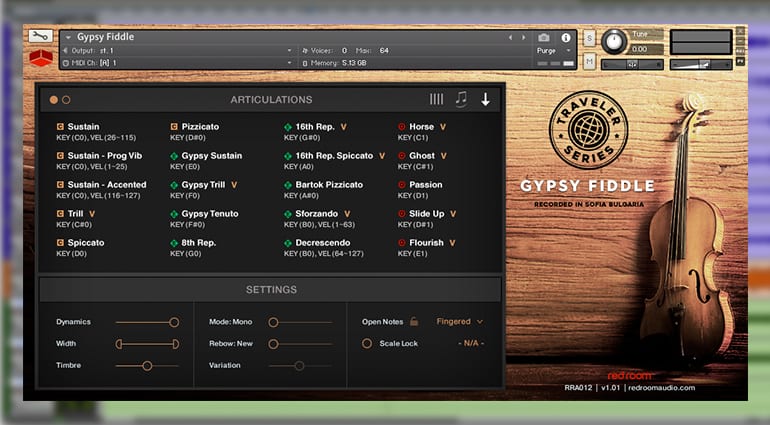Open the instrument info icon

[x=566, y=38]
